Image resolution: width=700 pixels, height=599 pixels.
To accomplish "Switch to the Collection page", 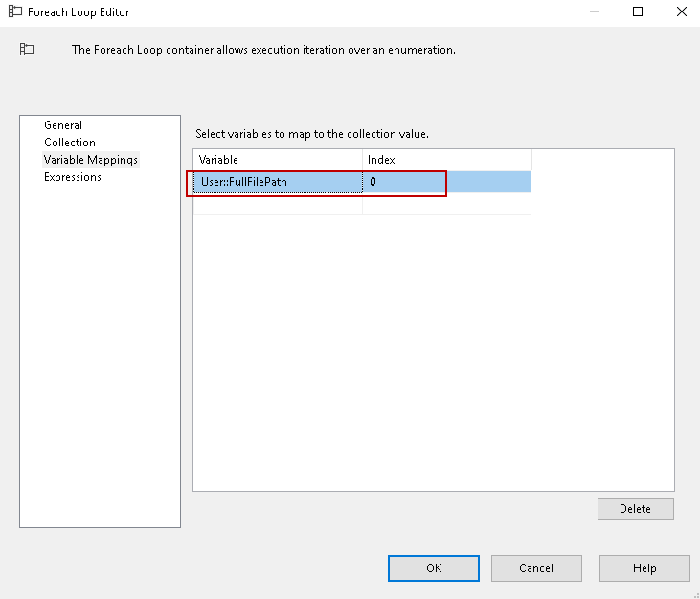I will [x=70, y=143].
